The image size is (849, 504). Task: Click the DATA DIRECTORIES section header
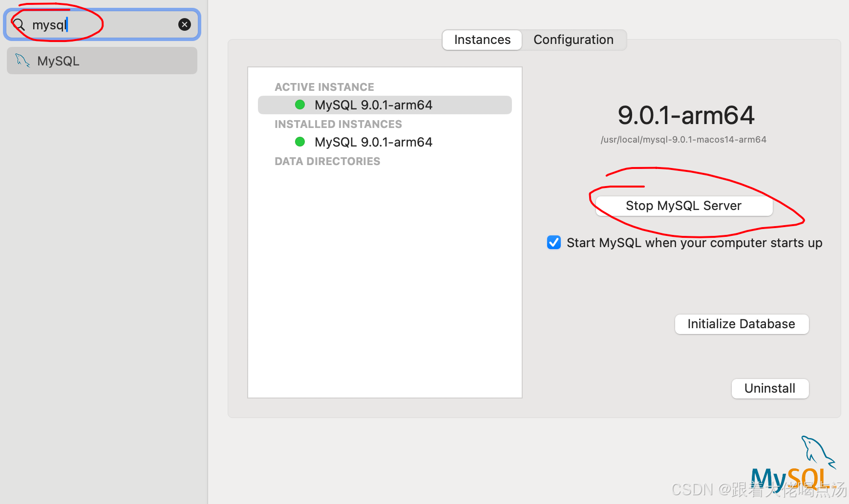point(327,161)
